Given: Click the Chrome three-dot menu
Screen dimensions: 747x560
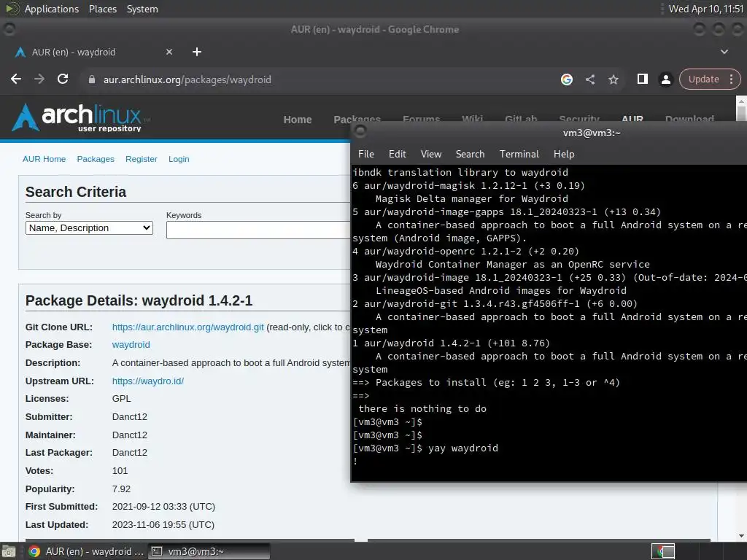Looking at the screenshot, I should click(x=731, y=79).
